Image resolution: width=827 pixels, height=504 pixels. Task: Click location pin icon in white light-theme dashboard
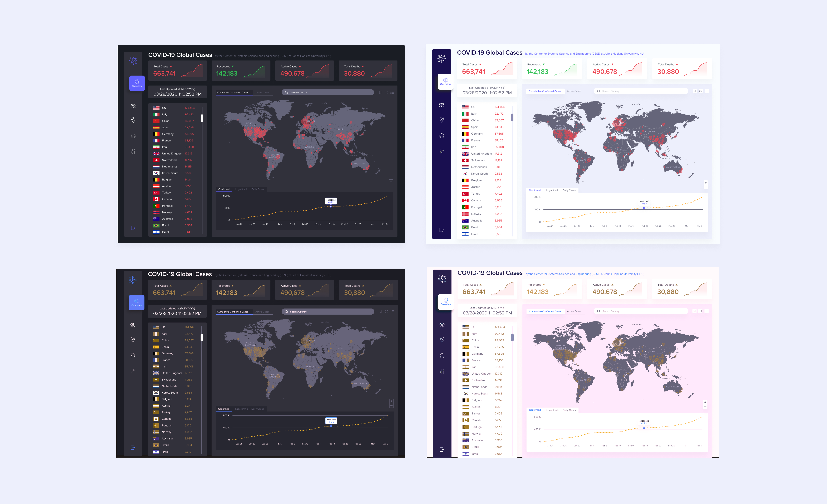point(442,119)
